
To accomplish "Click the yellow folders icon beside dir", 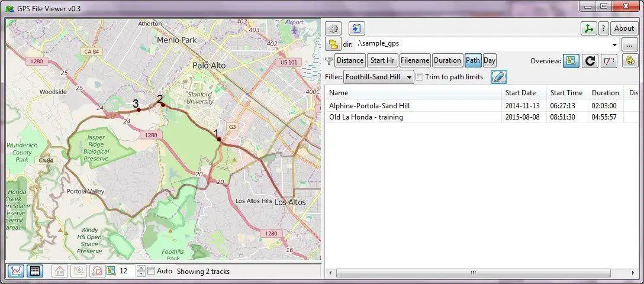I will coord(333,44).
